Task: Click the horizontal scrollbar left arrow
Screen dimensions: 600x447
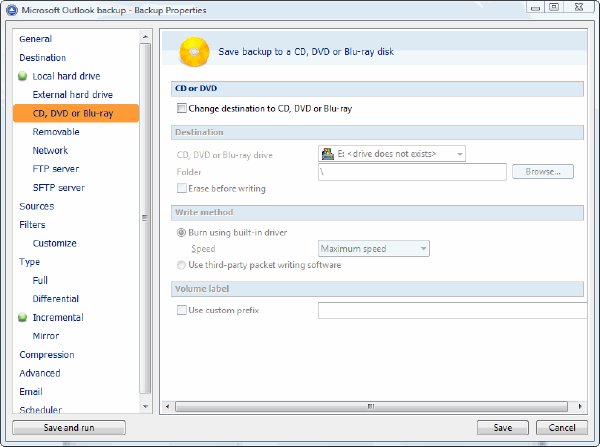Action: click(167, 406)
